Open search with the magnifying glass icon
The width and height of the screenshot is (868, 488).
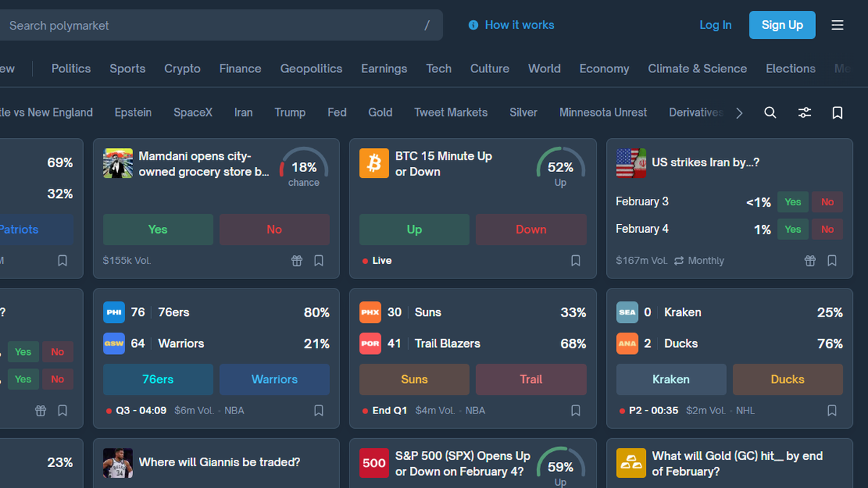coord(770,113)
